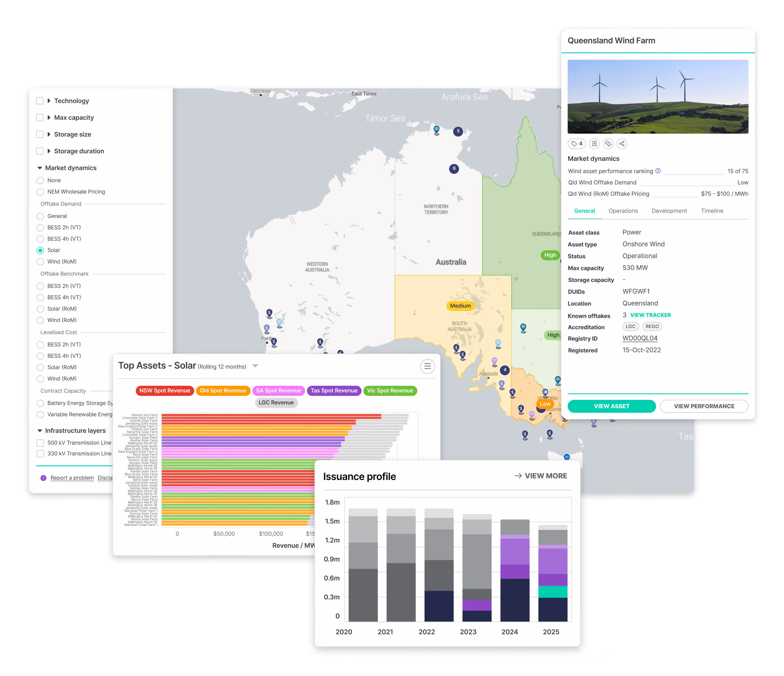Select the faded wind marker below Adelaide

(502, 385)
